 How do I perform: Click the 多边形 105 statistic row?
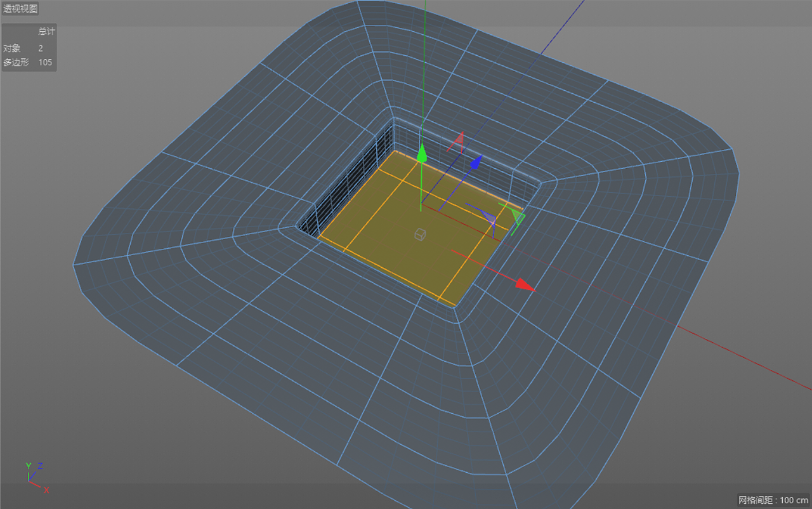29,62
